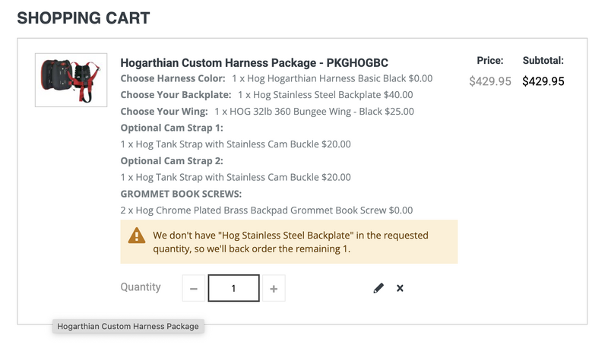This screenshot has height=364, width=608.
Task: Click the quantity input field
Action: 234,289
